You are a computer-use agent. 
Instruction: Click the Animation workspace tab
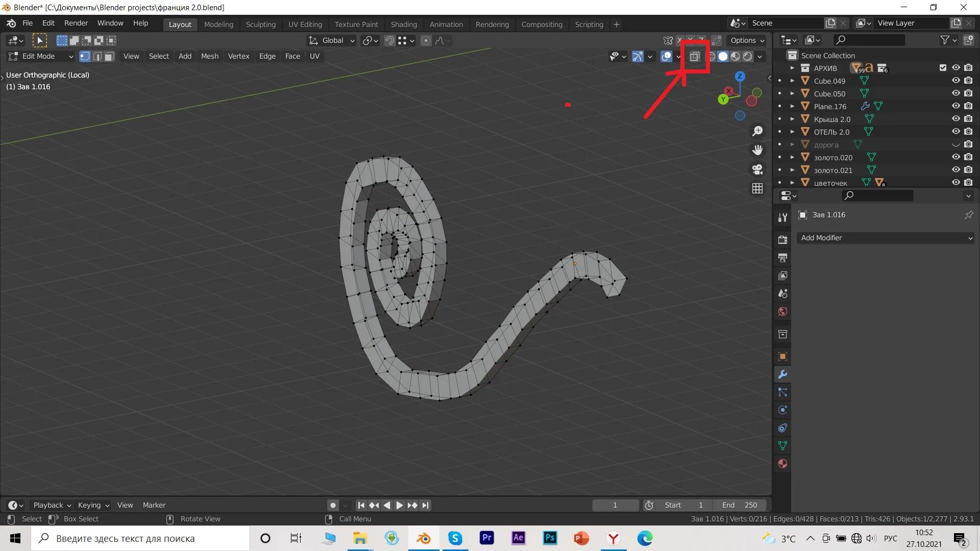446,24
